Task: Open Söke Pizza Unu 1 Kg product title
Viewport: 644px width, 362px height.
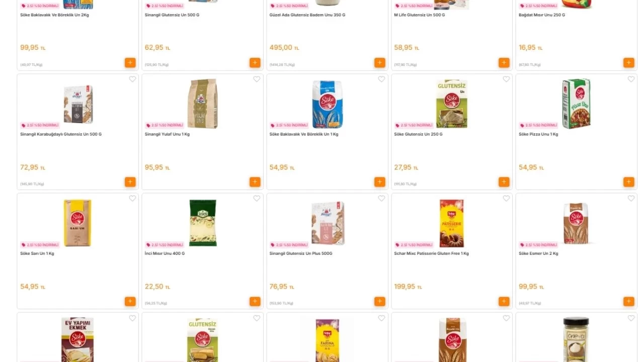Action: click(x=538, y=134)
